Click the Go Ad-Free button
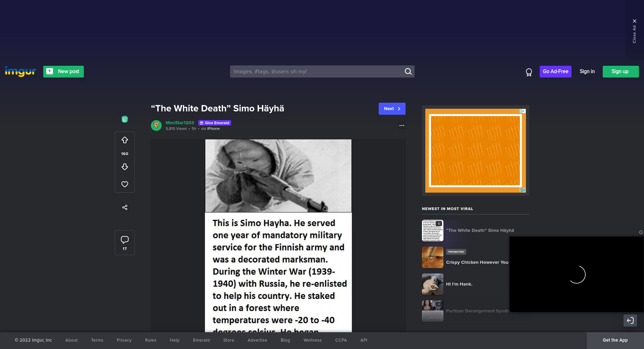644x349 pixels. (555, 71)
